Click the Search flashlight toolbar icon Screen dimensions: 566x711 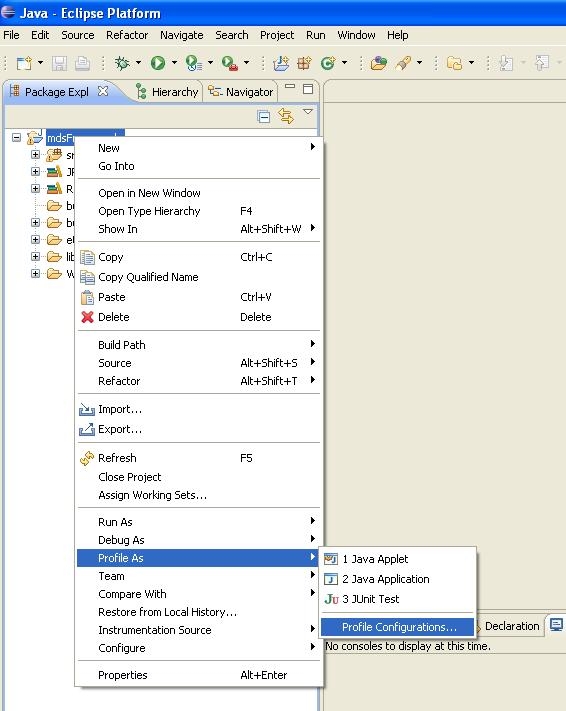click(403, 63)
